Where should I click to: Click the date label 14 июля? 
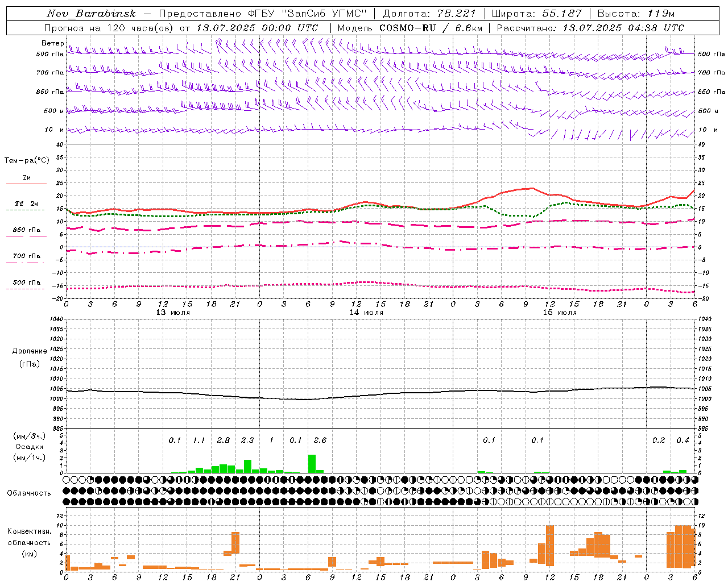pyautogui.click(x=366, y=313)
